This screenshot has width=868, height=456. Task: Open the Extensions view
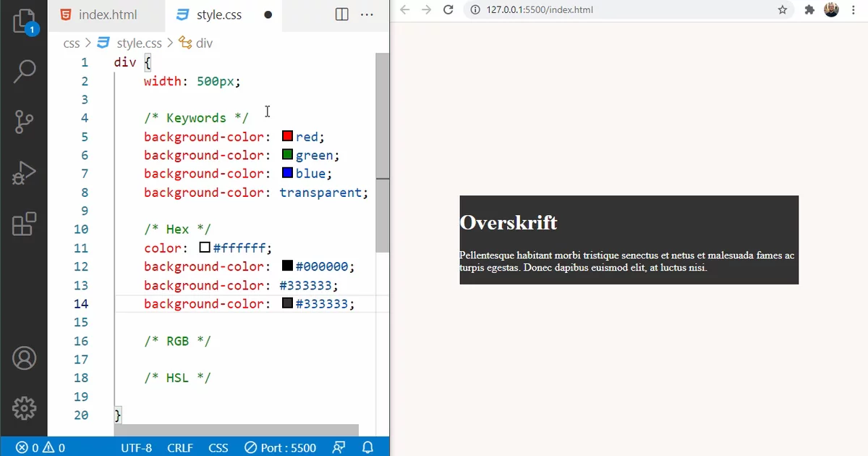[24, 224]
